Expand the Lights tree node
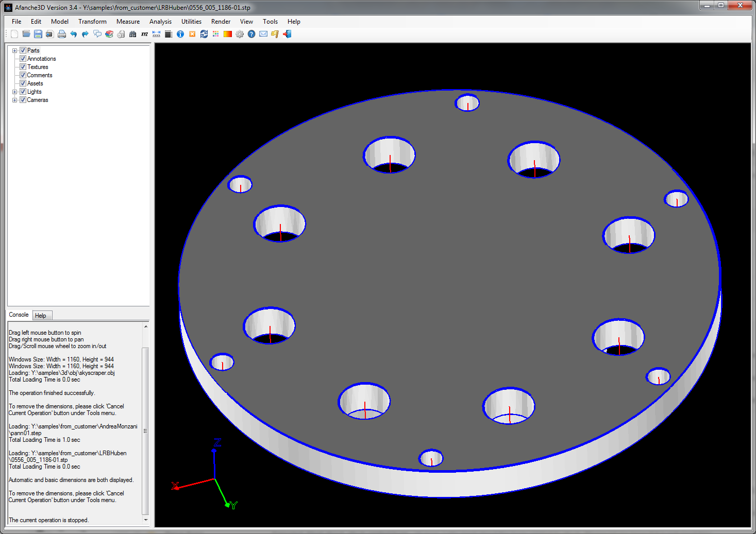The image size is (756, 534). point(15,92)
